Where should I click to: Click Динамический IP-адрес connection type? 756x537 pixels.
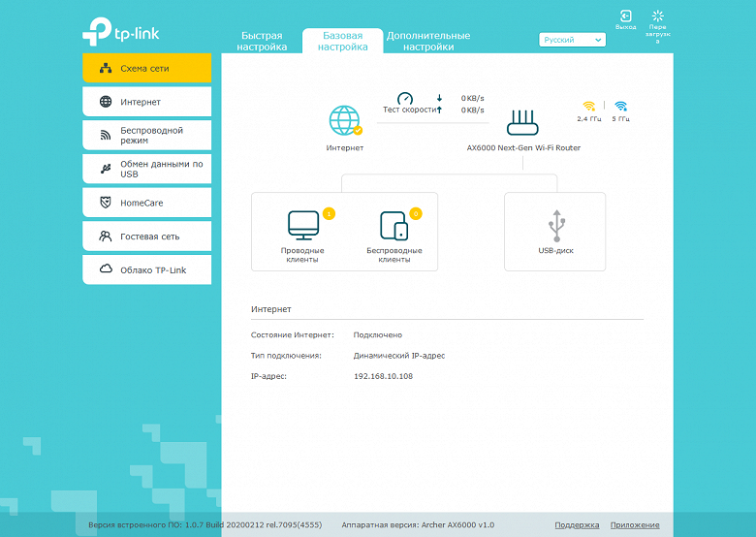click(x=399, y=356)
